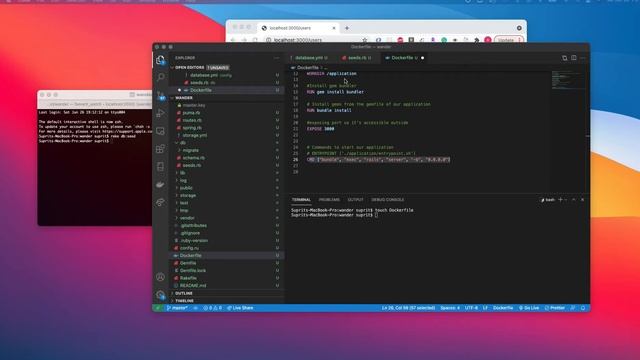Click the open changes icon in editor toolbar

pos(564,58)
